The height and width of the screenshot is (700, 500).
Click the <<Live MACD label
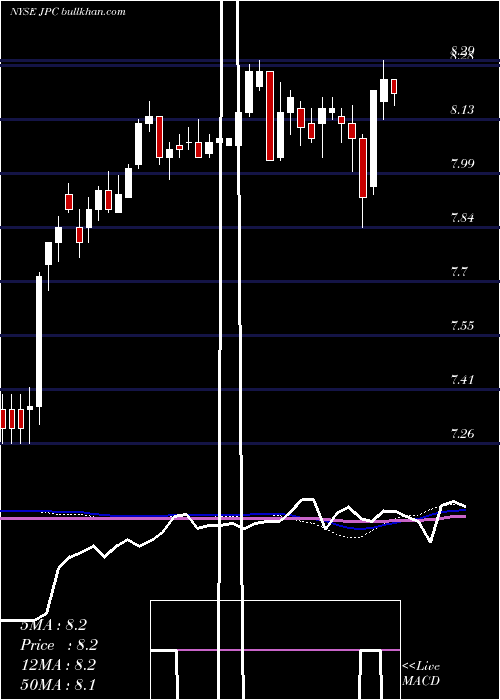click(421, 673)
